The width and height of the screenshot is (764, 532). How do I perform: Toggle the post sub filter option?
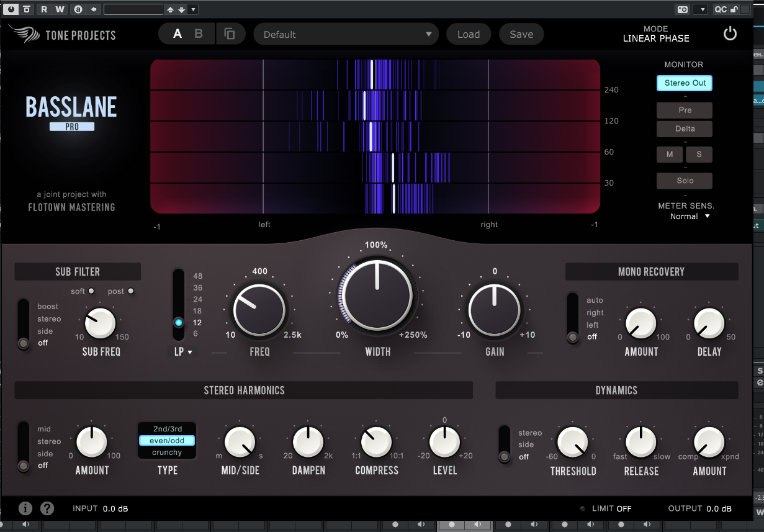tap(130, 291)
